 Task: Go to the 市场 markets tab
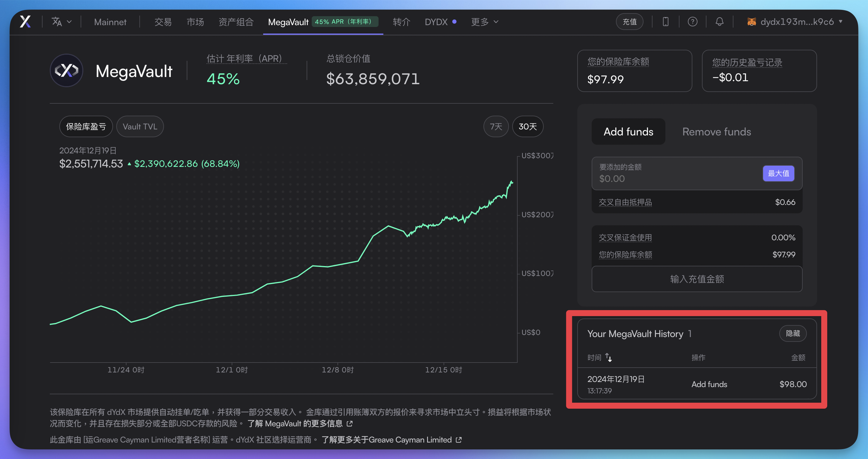tap(195, 22)
